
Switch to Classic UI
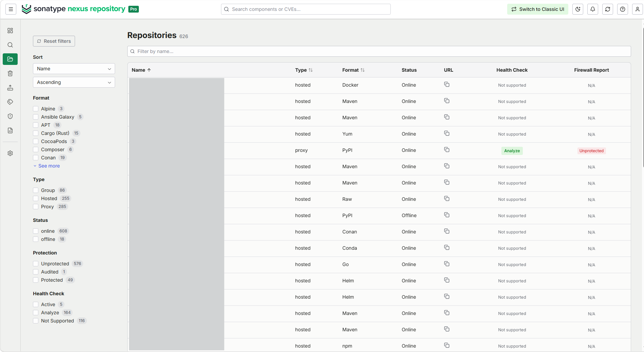pos(538,9)
